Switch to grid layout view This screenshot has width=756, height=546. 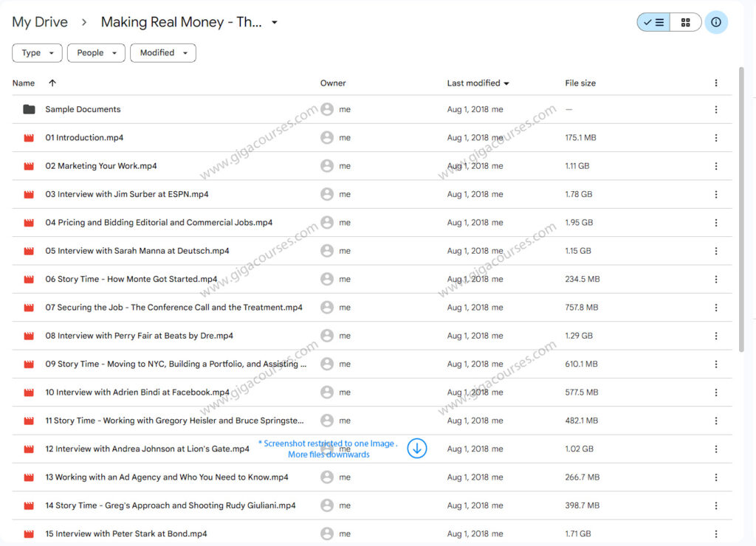(x=686, y=22)
